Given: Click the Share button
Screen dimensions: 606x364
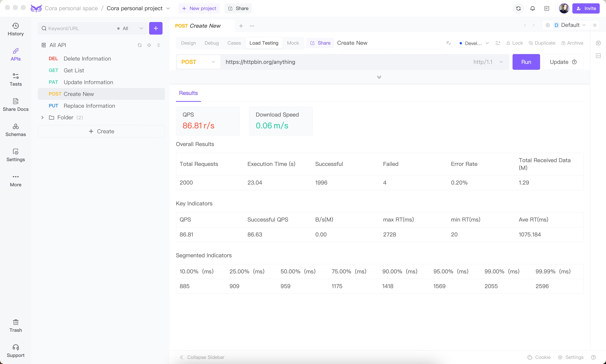Looking at the screenshot, I should tap(239, 8).
